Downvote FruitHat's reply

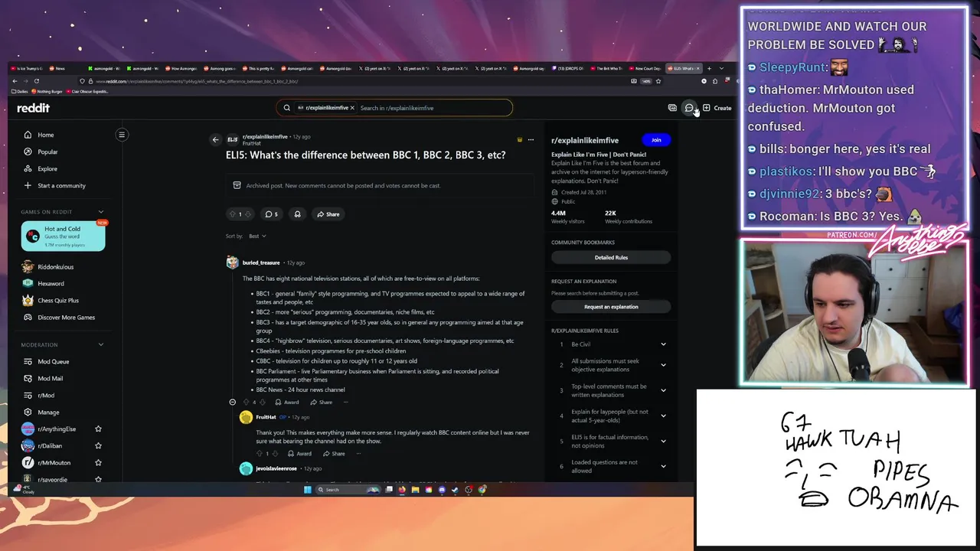pyautogui.click(x=275, y=454)
